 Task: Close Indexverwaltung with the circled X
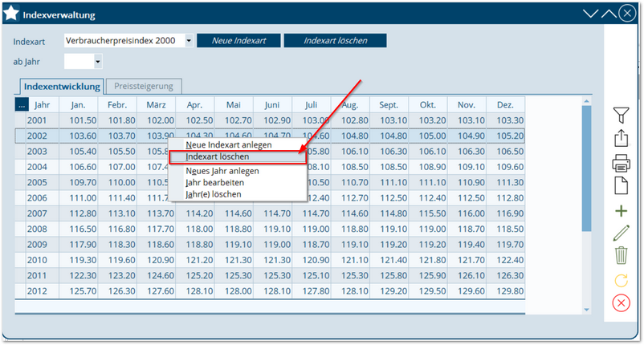tap(627, 14)
